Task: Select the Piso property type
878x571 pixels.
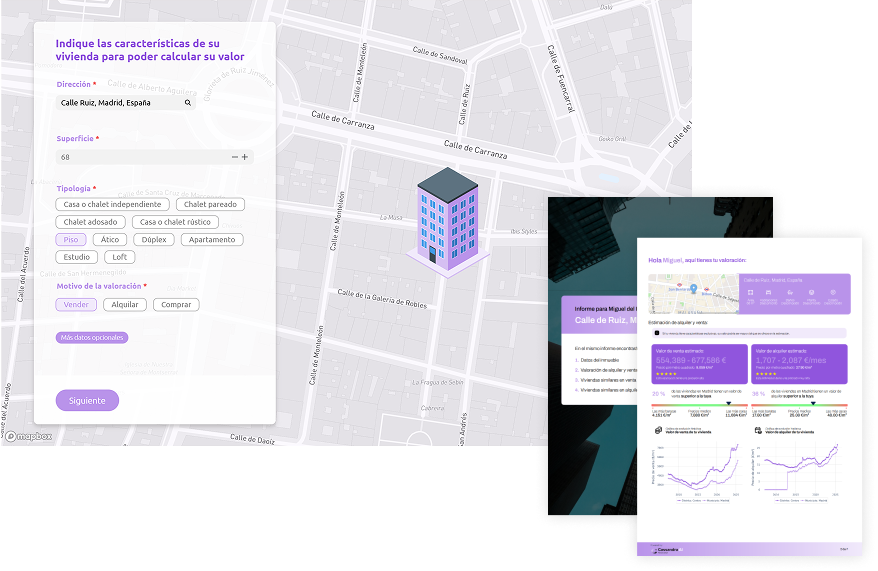Action: pos(70,240)
